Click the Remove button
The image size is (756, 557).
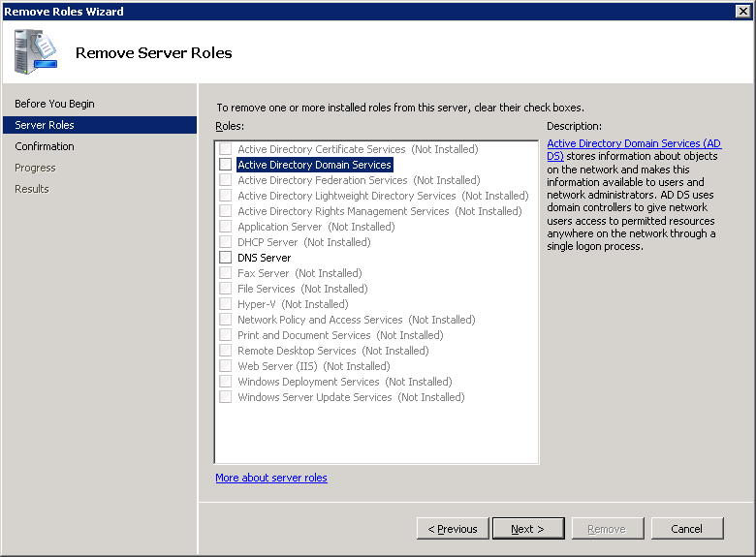click(x=608, y=529)
